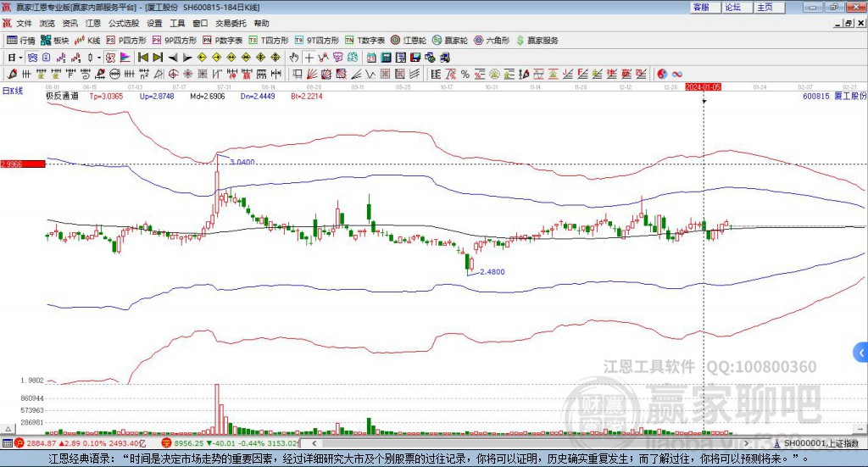Click the 极反通道 indicator name

(x=62, y=96)
